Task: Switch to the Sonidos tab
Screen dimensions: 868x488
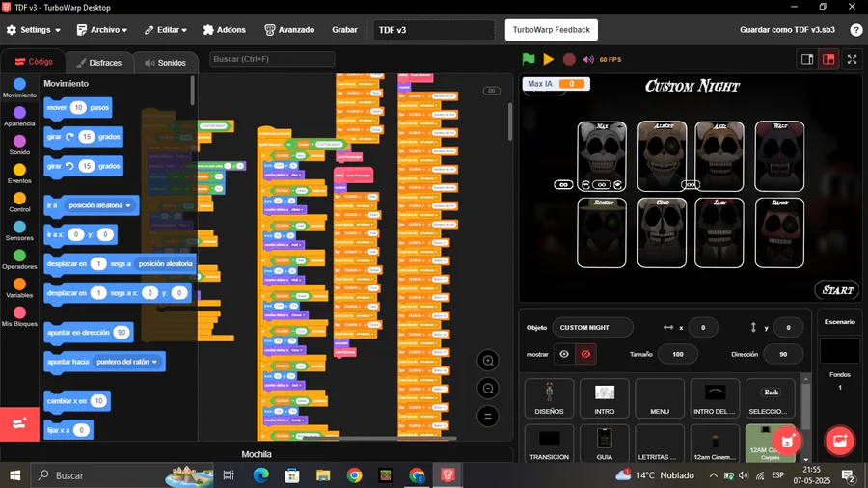Action: coord(166,63)
